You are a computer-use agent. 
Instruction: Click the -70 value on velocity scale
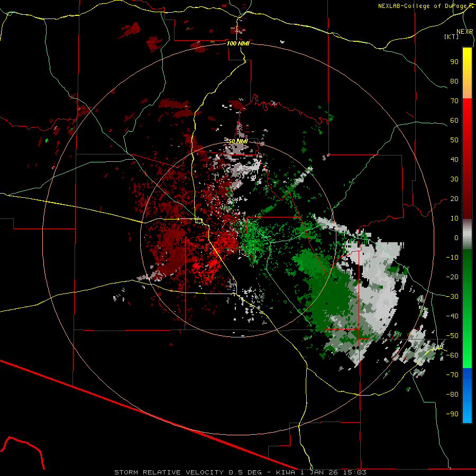point(452,375)
